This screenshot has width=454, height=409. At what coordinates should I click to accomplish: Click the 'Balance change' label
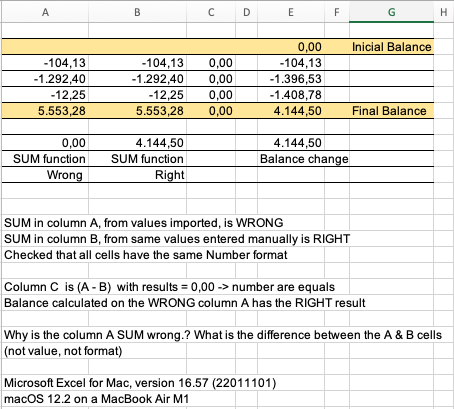(304, 159)
